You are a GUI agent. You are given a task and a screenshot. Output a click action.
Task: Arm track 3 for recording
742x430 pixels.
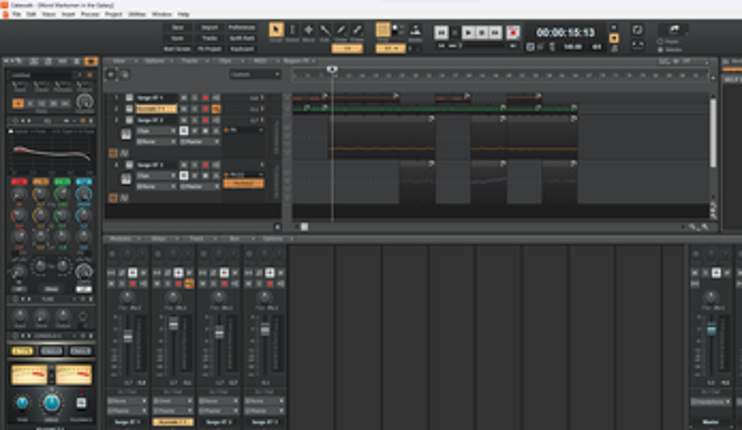205,120
